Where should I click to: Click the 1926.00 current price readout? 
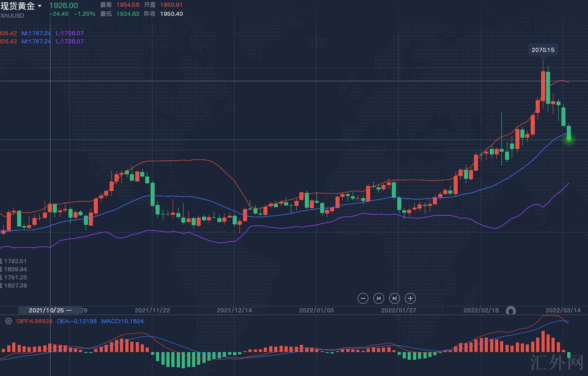click(63, 5)
